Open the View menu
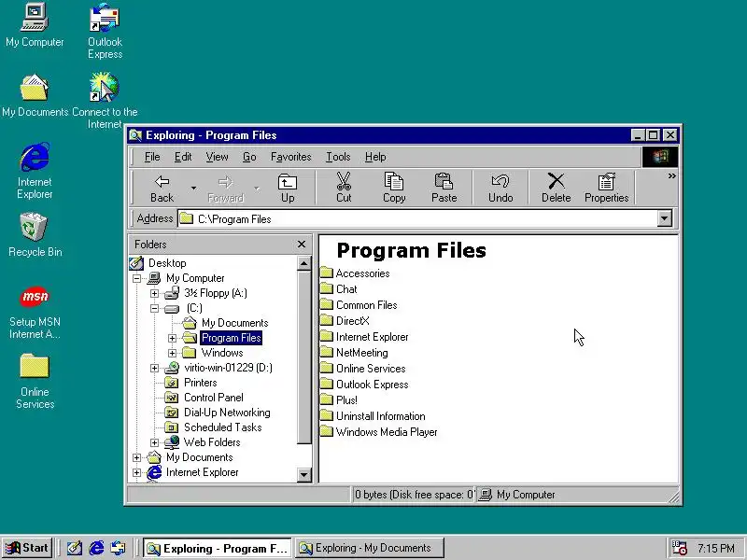This screenshot has height=560, width=747. click(x=217, y=157)
